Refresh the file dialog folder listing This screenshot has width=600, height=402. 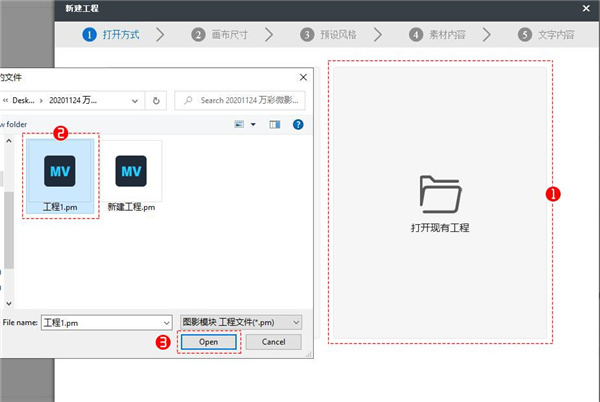pos(157,100)
